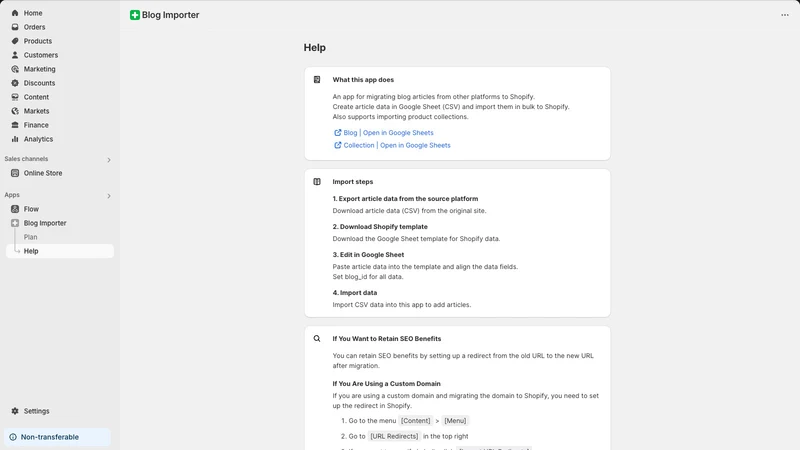Click 'What this app does' heading
Viewport: 800px width, 450px height.
[x=363, y=80]
